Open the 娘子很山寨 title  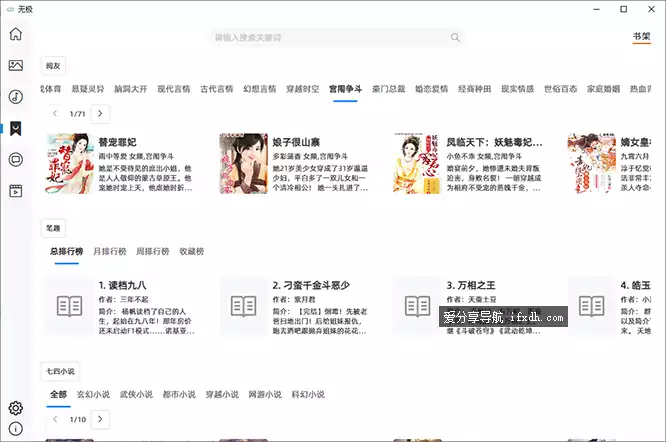[x=296, y=142]
